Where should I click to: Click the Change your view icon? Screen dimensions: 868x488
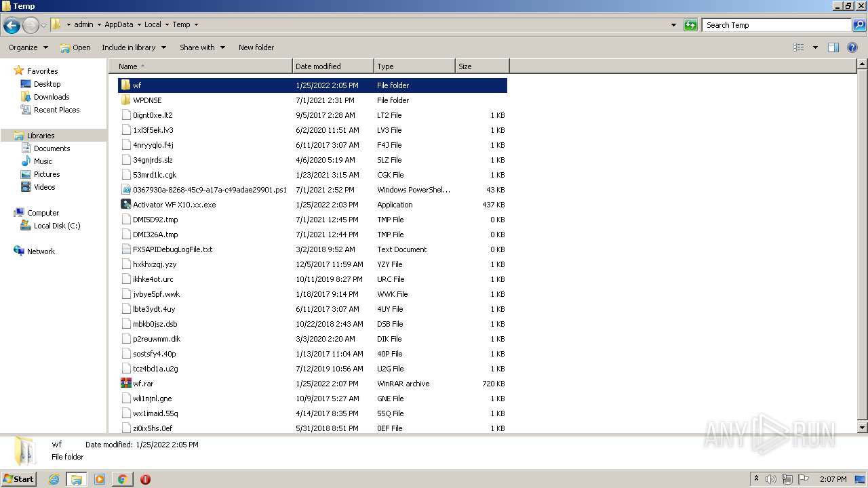click(799, 47)
